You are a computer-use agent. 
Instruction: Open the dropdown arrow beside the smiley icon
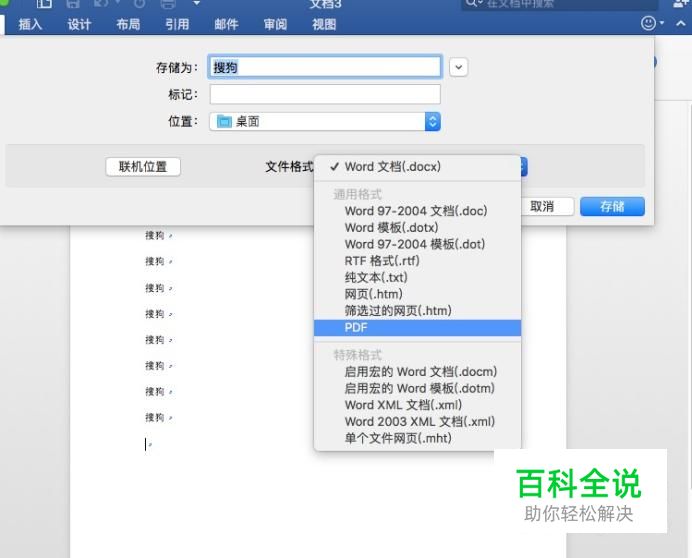coord(662,23)
